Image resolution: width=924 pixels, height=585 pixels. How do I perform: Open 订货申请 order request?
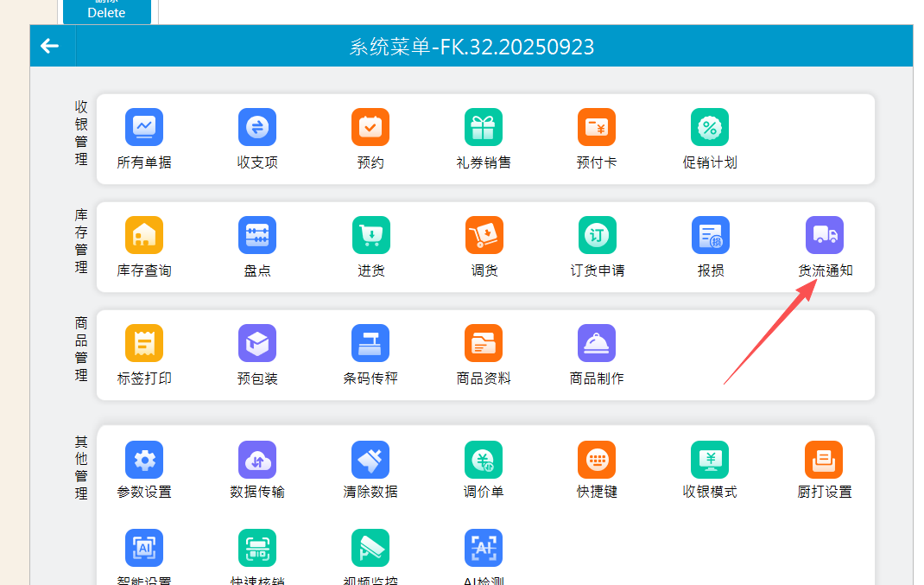[597, 235]
